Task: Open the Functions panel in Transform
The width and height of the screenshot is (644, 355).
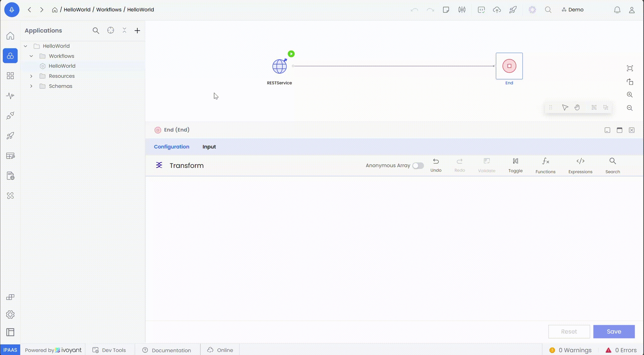Action: coord(545,165)
